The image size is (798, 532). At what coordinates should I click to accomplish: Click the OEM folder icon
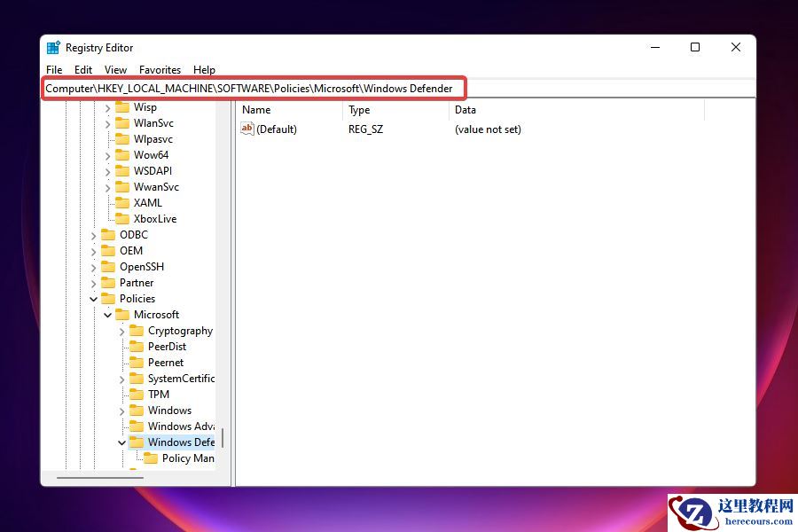click(x=108, y=250)
